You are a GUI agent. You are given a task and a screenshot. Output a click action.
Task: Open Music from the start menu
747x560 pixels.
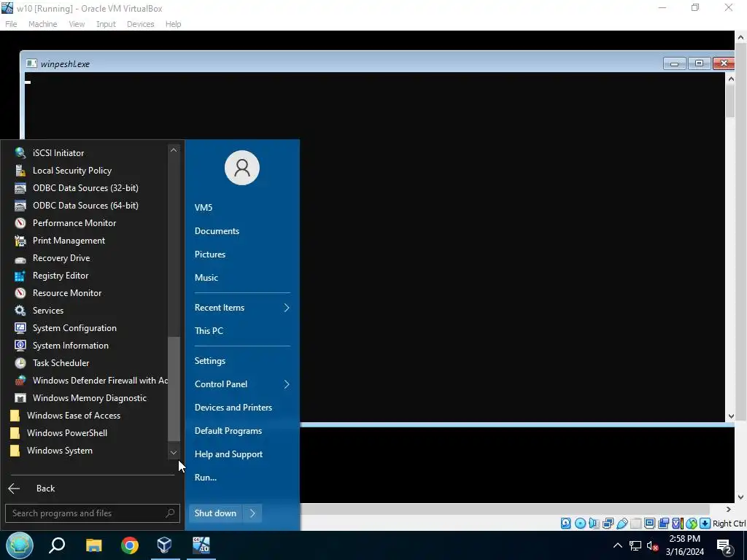click(x=206, y=278)
